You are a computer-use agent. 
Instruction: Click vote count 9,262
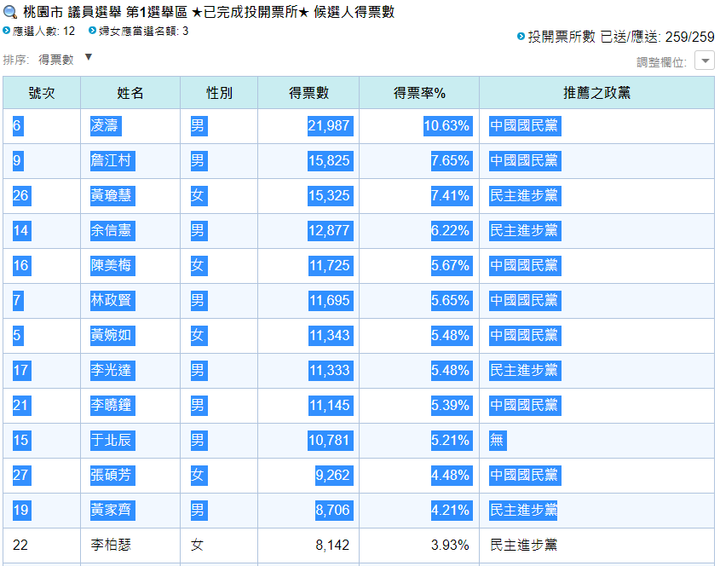[x=334, y=475]
